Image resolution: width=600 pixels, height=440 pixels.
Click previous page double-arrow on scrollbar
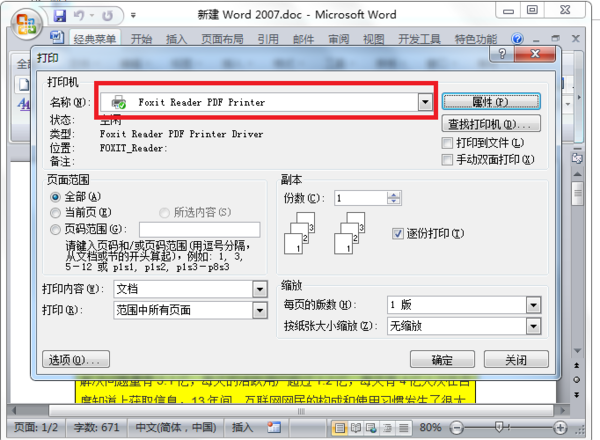coord(577,365)
